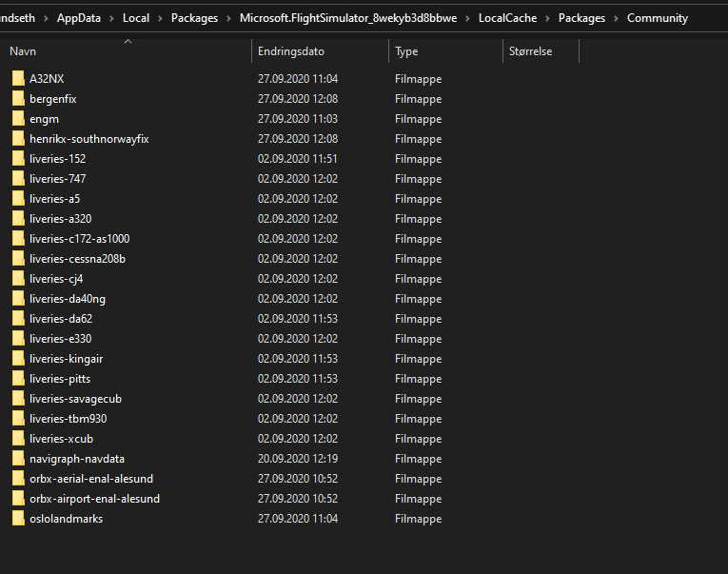
Task: Click the liveries-cessna208b folder icon
Action: click(x=18, y=258)
